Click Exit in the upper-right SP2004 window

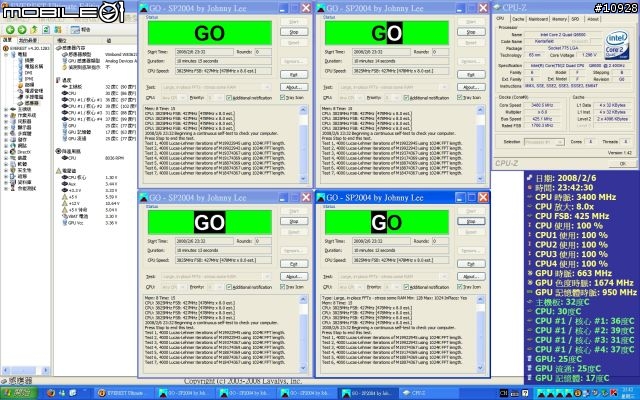[x=471, y=75]
